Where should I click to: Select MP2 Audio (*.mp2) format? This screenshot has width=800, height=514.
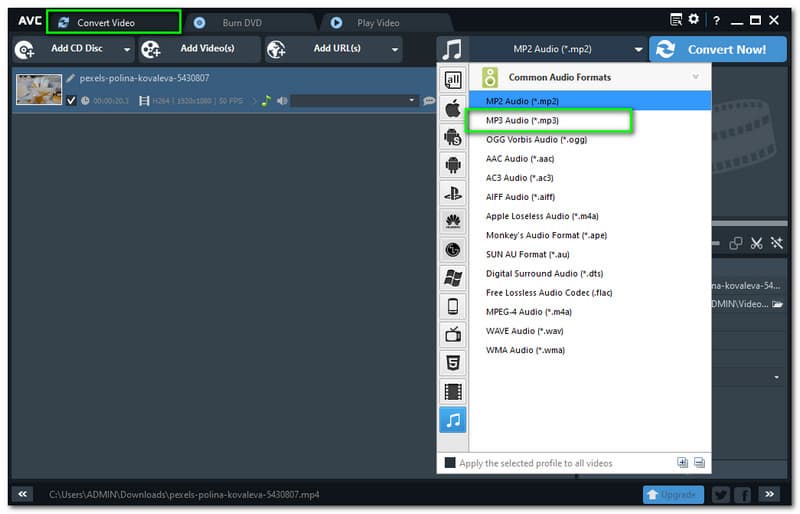(590, 101)
